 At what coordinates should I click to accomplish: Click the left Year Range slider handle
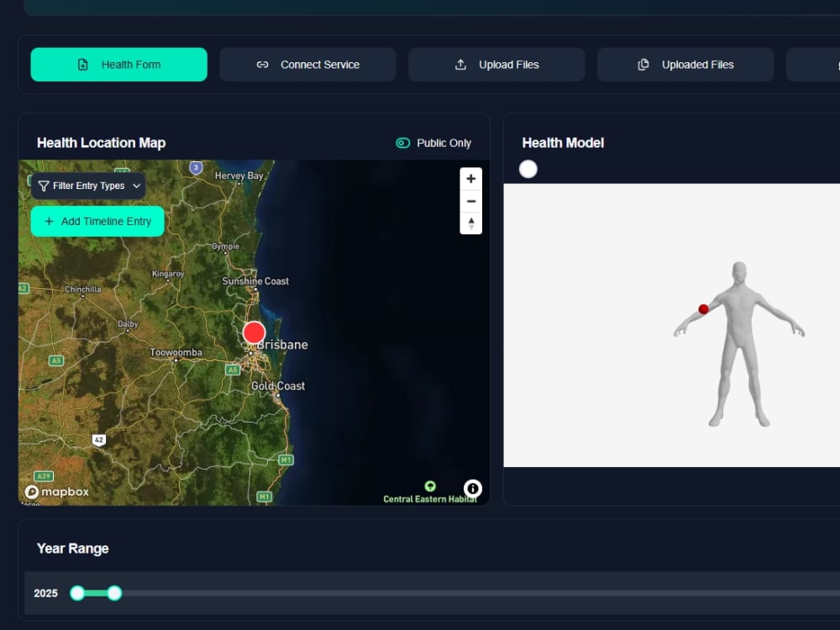[77, 593]
